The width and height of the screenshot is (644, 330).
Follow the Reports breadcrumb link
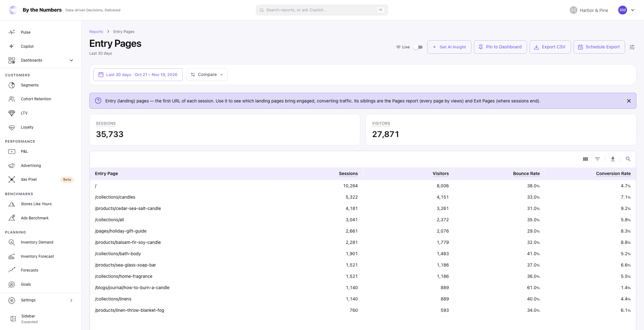pos(96,32)
